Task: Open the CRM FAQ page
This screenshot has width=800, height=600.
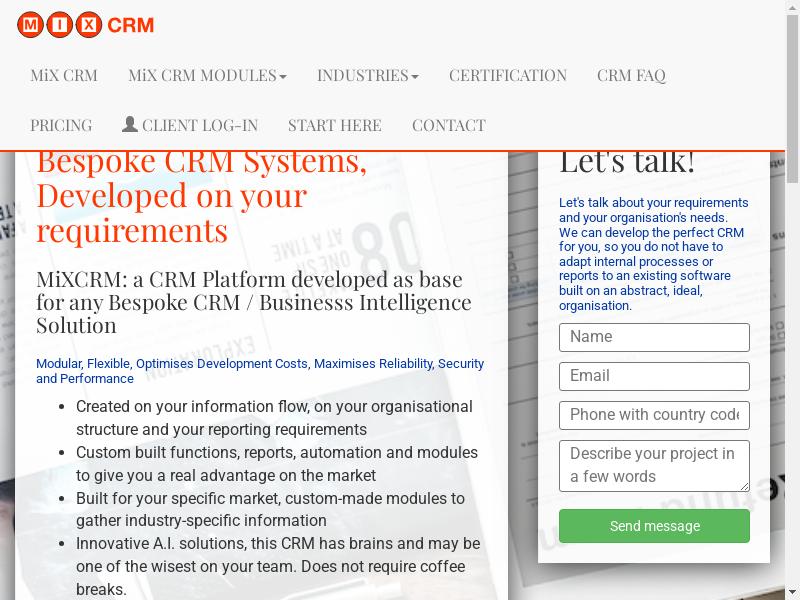Action: click(631, 75)
